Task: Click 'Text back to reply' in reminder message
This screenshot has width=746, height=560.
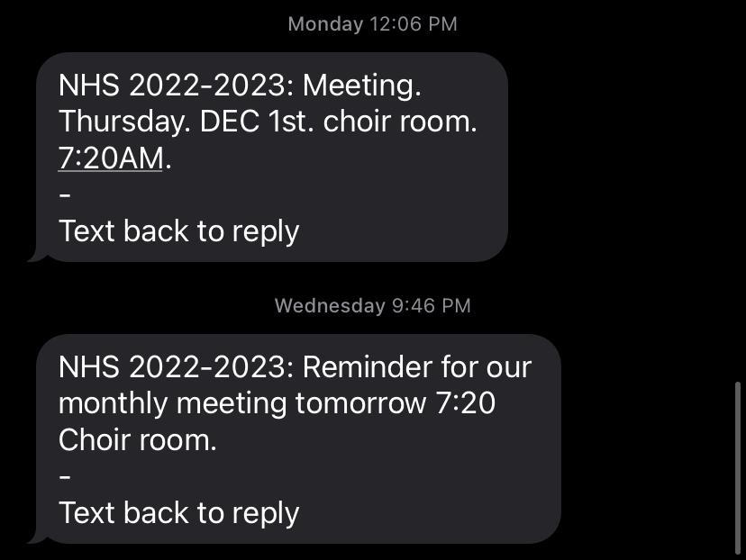Action: point(178,512)
